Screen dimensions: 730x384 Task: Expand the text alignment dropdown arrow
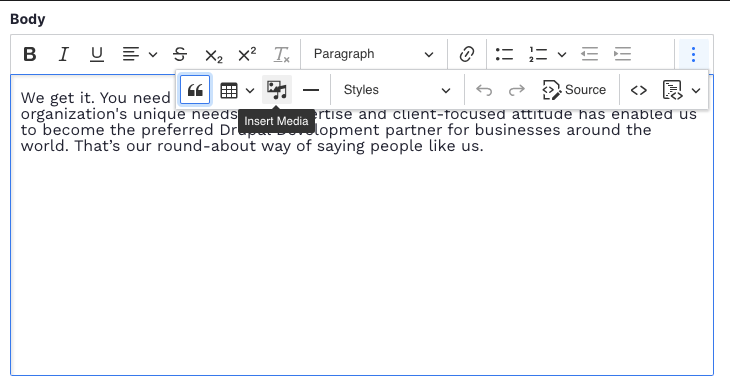pos(153,54)
